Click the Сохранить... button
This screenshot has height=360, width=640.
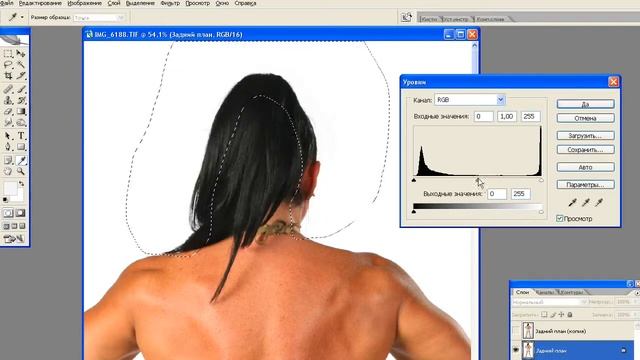click(x=585, y=150)
